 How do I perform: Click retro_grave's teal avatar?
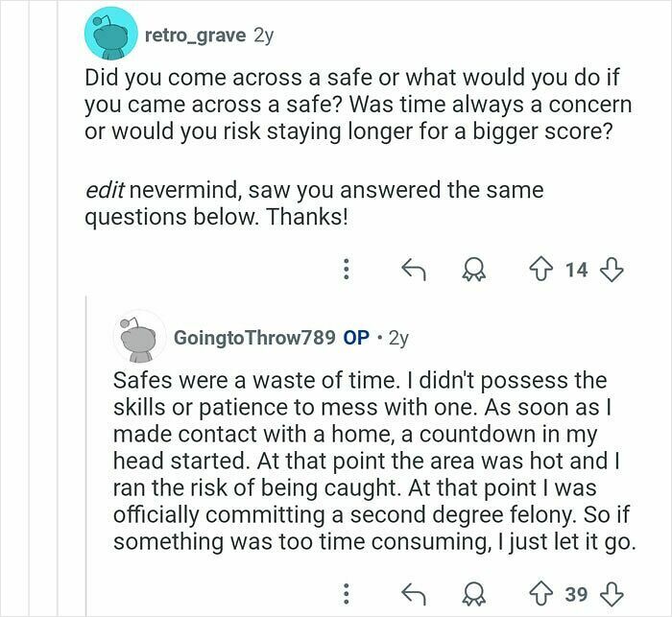click(x=111, y=35)
